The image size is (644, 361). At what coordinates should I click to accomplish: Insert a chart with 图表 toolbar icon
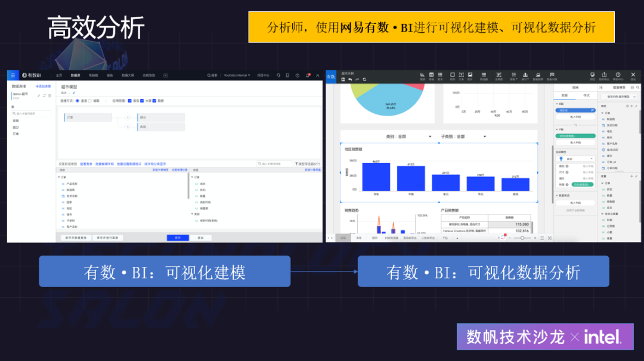pyautogui.click(x=422, y=76)
